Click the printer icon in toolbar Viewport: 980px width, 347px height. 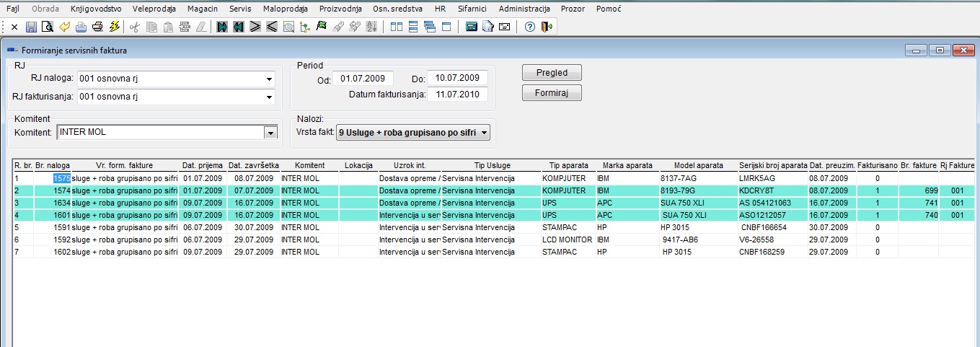tap(97, 27)
